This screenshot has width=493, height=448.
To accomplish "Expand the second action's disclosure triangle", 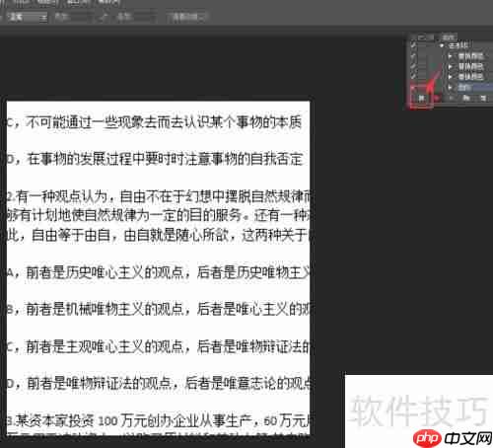I will (x=450, y=67).
